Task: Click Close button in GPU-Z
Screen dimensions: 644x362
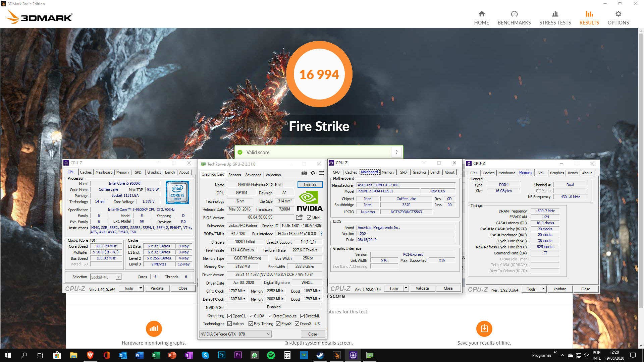Action: pos(313,334)
